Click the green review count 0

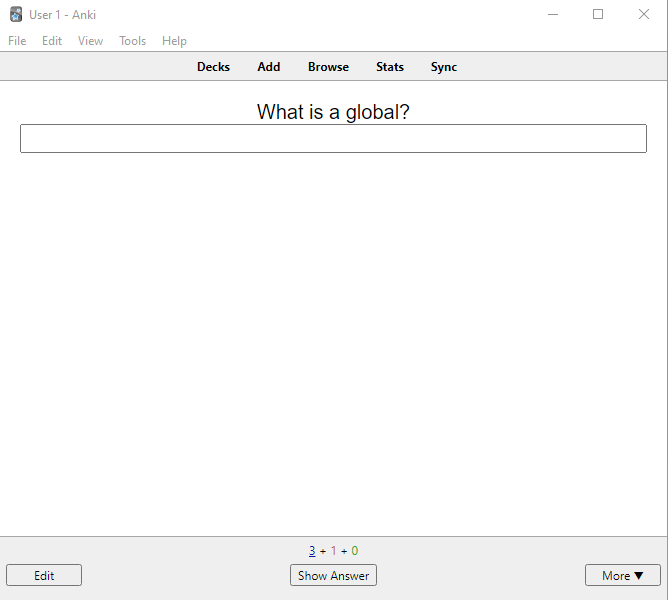tap(354, 551)
